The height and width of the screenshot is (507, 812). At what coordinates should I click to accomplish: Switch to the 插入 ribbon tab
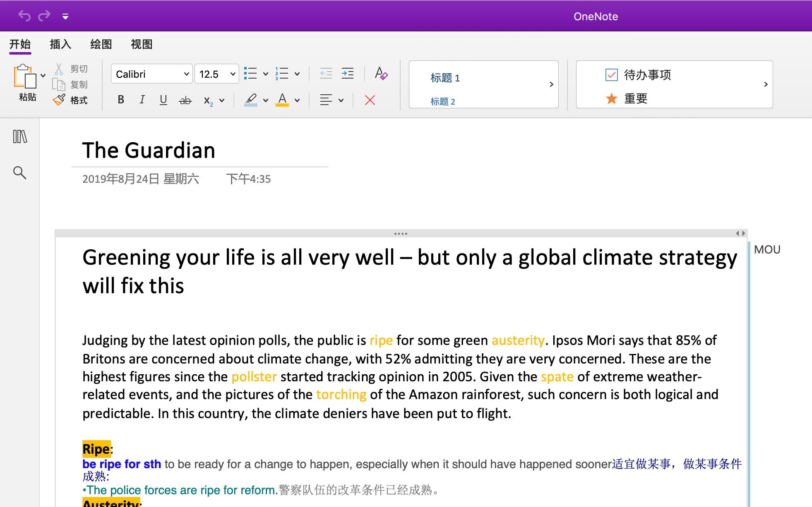point(60,44)
